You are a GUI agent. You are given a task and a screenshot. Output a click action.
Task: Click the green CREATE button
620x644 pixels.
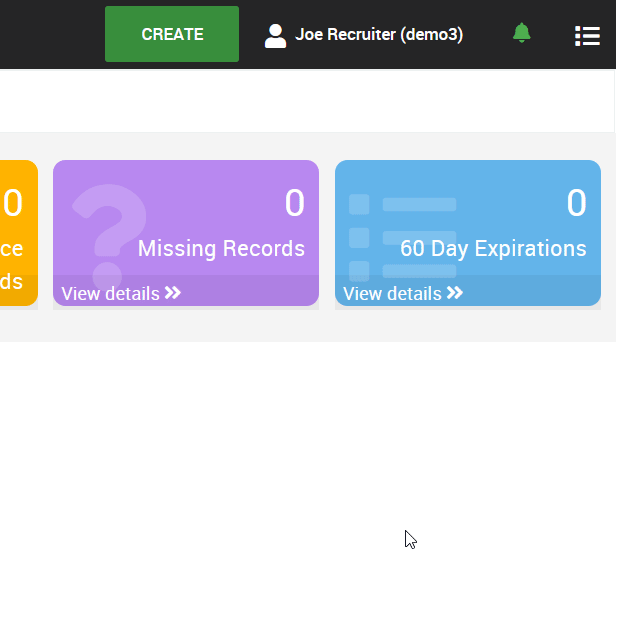click(172, 34)
